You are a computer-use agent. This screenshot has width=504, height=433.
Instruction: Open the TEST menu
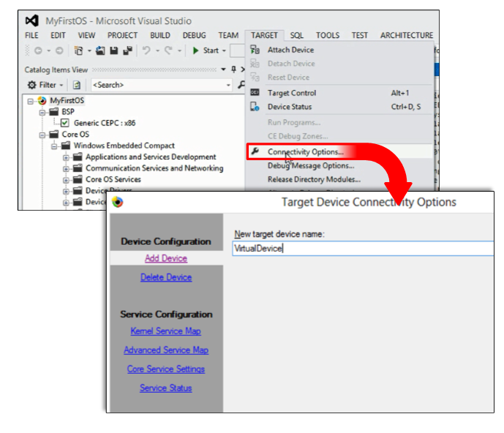coord(359,35)
